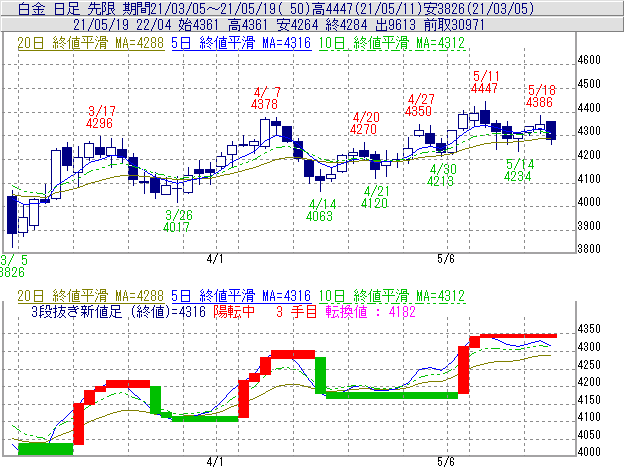Click the 20日 終値平滑 MA=4288 label in lower chart
Viewport: 624px width, 473px height.
(91, 296)
